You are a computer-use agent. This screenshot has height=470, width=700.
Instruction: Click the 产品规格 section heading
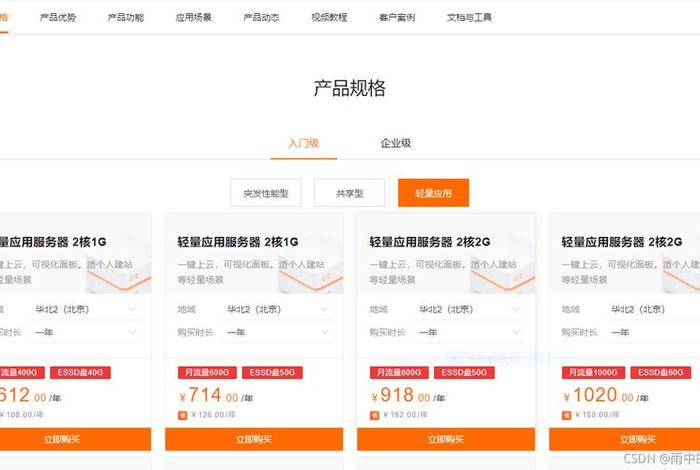click(x=350, y=88)
